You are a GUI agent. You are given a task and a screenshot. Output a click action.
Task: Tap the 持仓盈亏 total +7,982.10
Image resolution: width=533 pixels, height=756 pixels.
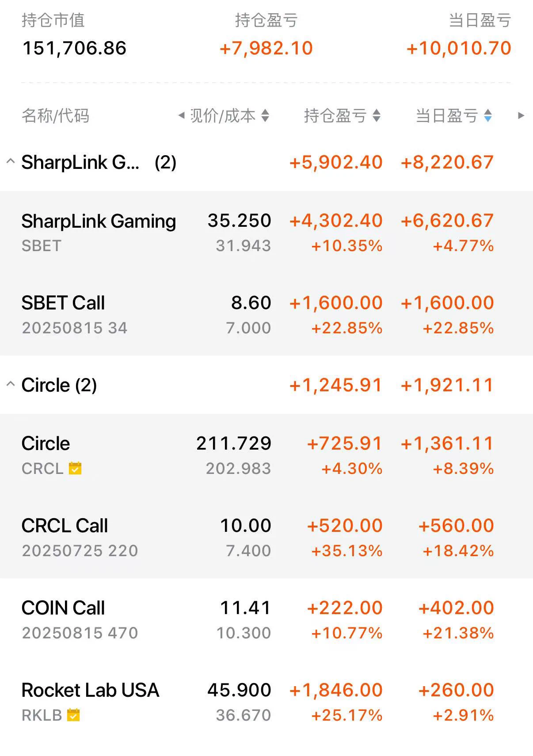coord(266,48)
